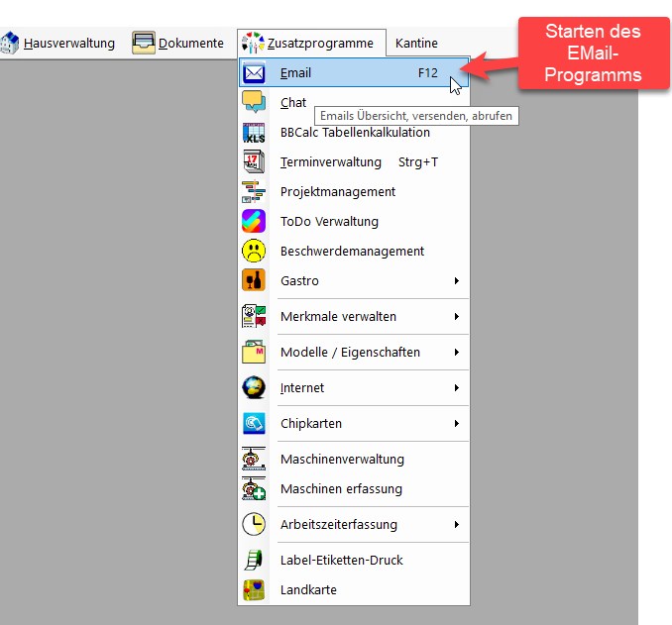Click the Merkmale verwalten icon
Image resolution: width=672 pixels, height=625 pixels.
coord(254,316)
